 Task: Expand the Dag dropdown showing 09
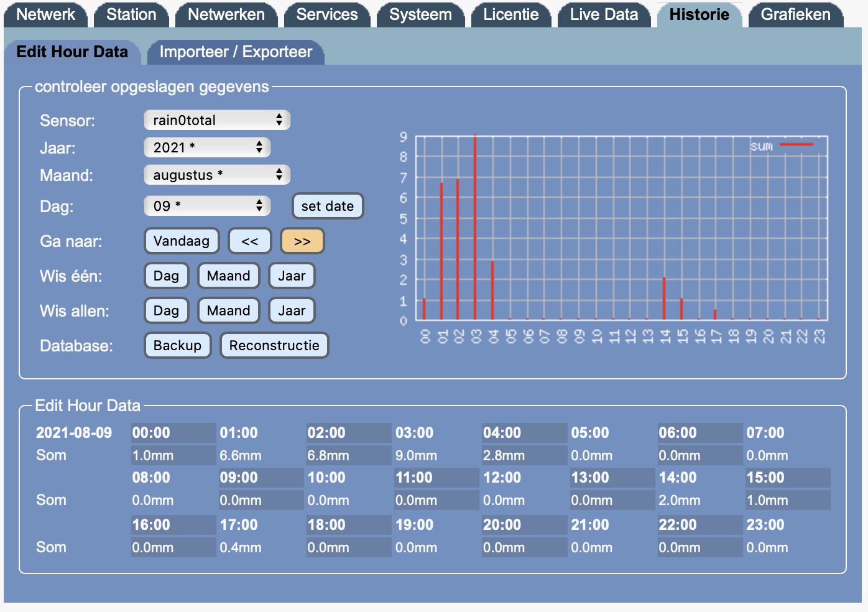(206, 206)
